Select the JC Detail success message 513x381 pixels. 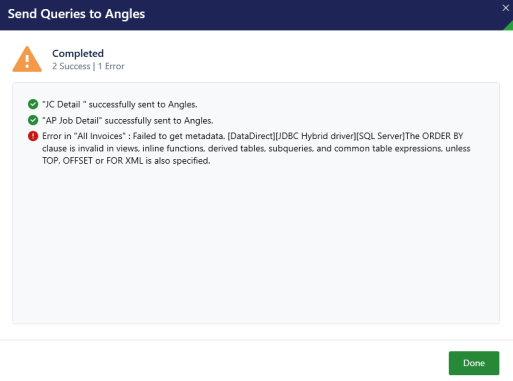pos(120,104)
